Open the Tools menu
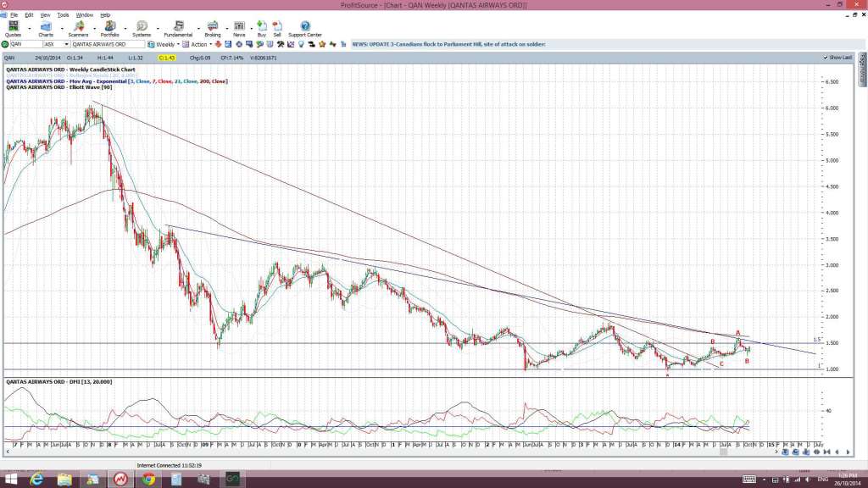This screenshot has width=868, height=488. pyautogui.click(x=63, y=15)
